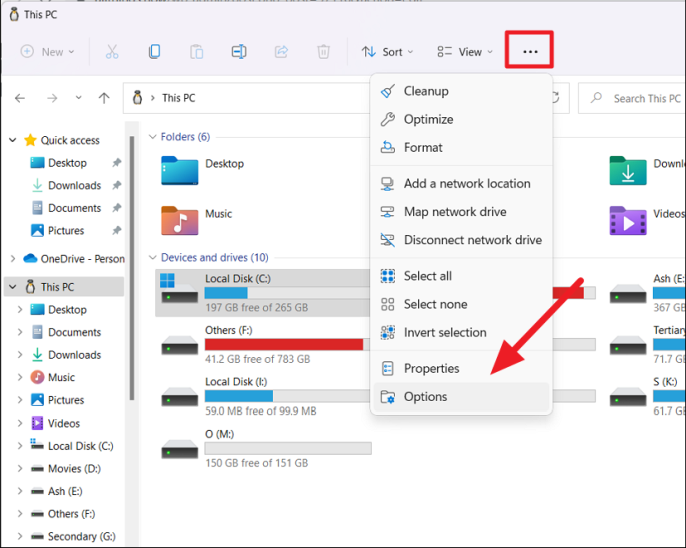Click the Rename icon in toolbar

coord(239,52)
